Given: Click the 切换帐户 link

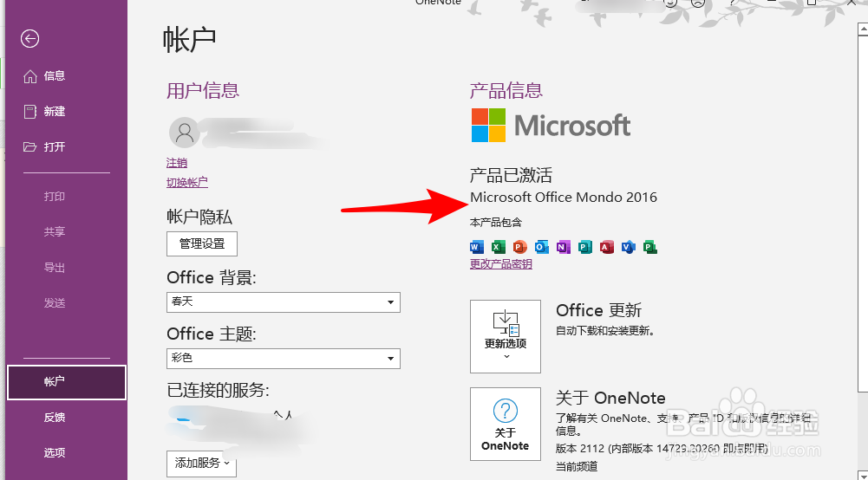Looking at the screenshot, I should pyautogui.click(x=187, y=183).
